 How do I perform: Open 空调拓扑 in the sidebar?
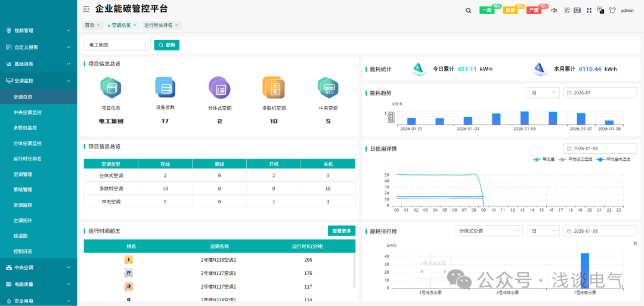(x=38, y=220)
